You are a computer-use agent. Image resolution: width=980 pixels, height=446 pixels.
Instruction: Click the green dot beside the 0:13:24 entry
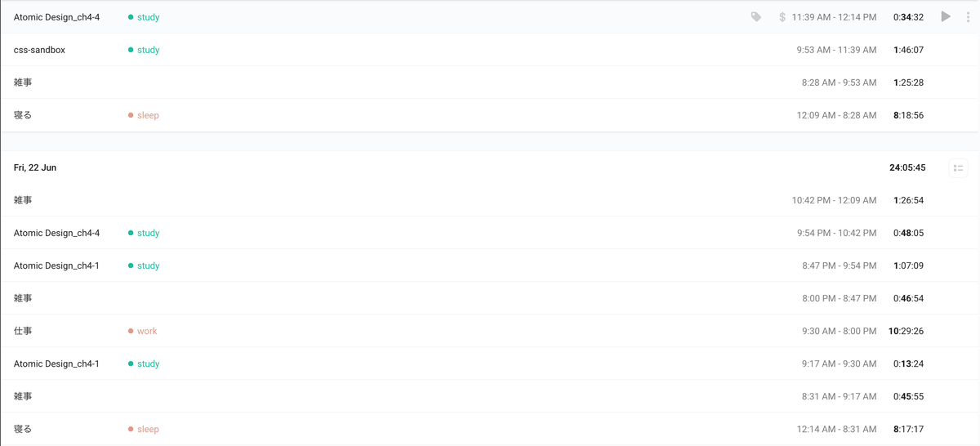(131, 363)
